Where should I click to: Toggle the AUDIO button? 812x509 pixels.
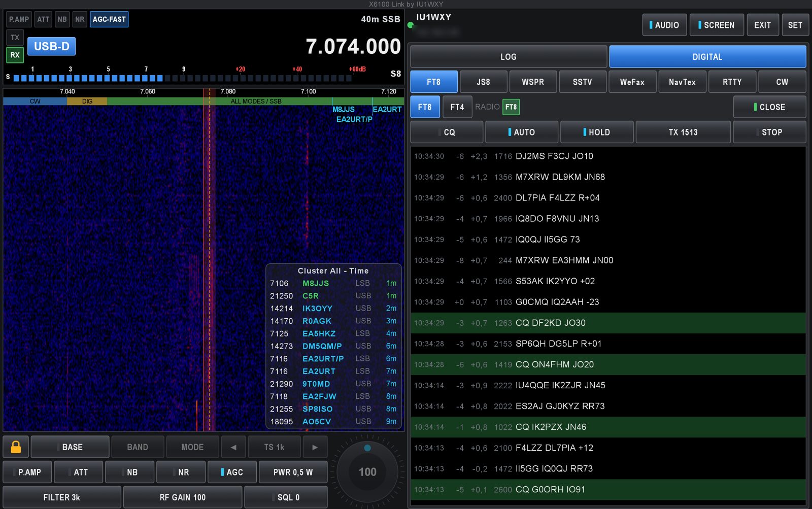pyautogui.click(x=664, y=25)
